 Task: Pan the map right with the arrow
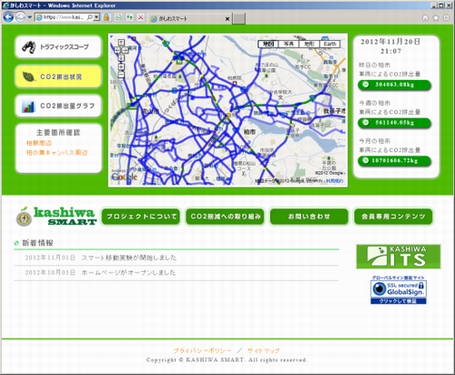coord(125,50)
